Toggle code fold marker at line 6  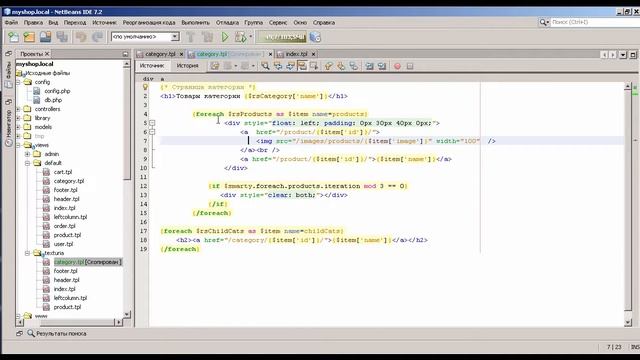pyautogui.click(x=152, y=132)
